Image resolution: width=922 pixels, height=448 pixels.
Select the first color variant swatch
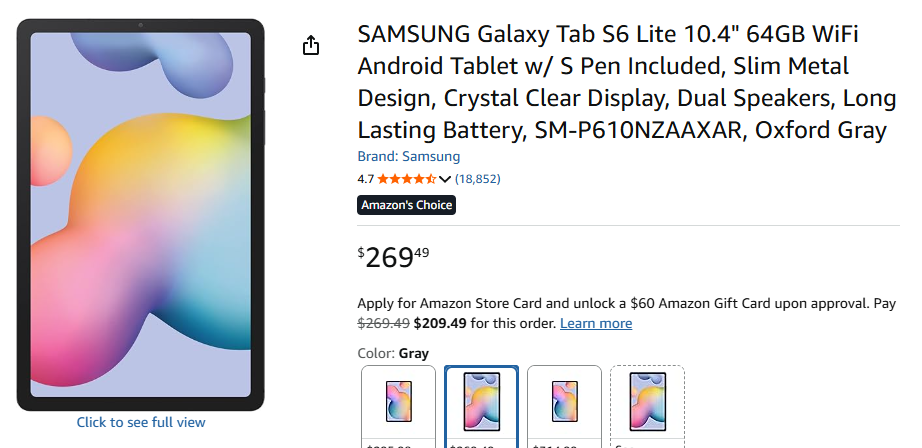(x=398, y=402)
